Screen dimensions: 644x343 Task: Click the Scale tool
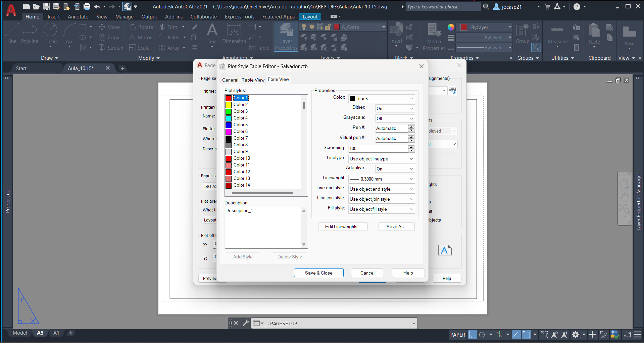click(140, 48)
